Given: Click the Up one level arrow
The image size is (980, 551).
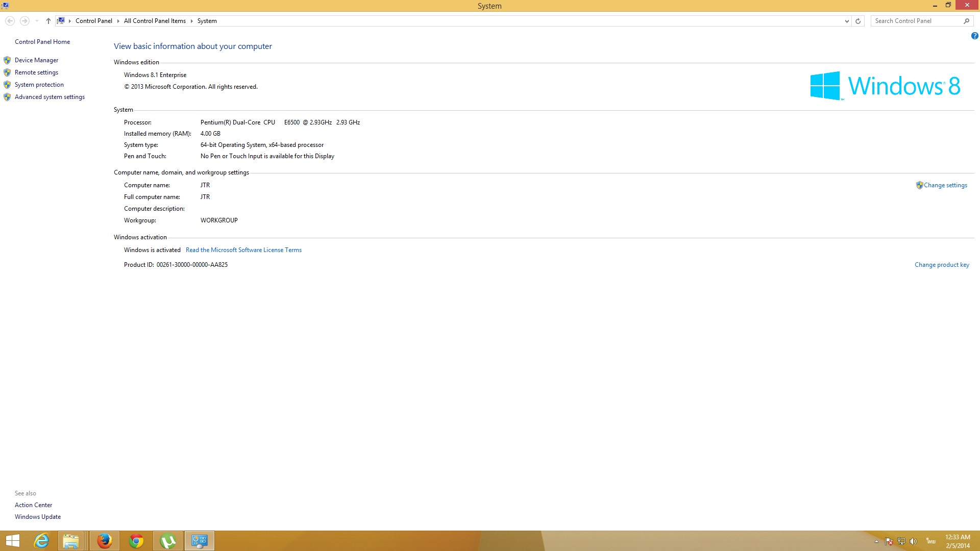Looking at the screenshot, I should (x=48, y=21).
